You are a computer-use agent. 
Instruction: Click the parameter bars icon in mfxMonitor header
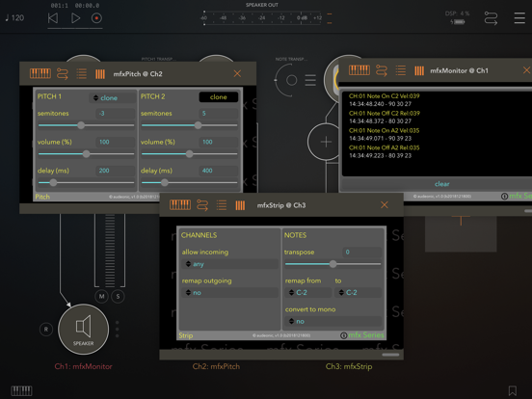(419, 70)
